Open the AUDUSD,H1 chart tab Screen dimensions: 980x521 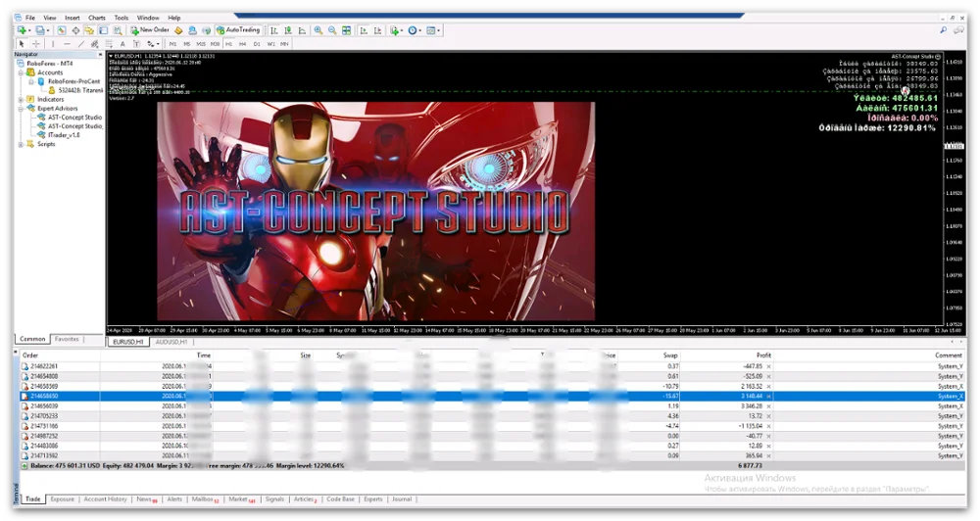[x=171, y=342]
